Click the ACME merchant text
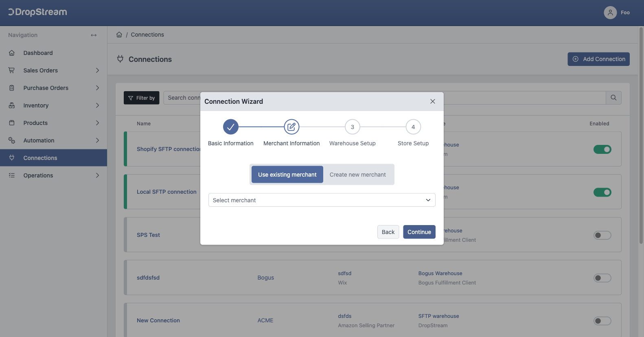Screen dimensions: 644x337 (x=265, y=320)
